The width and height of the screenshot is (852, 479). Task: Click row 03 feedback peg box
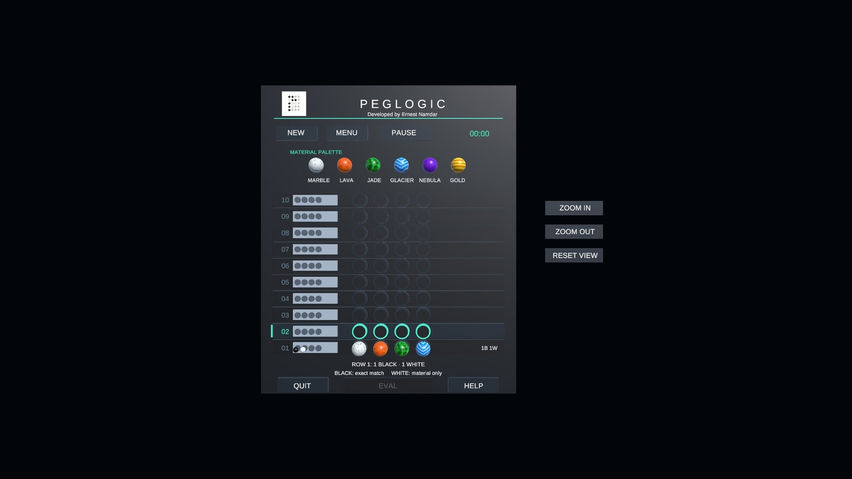click(x=315, y=315)
